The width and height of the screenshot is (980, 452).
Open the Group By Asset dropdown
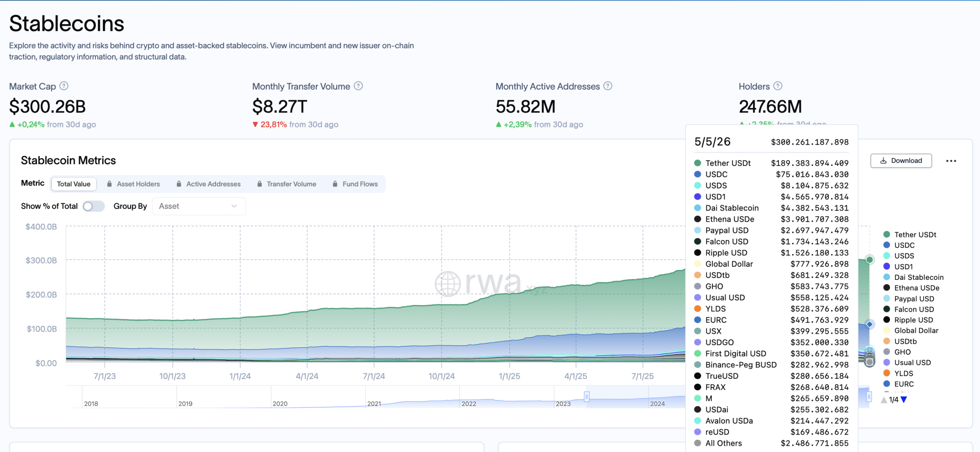[199, 206]
